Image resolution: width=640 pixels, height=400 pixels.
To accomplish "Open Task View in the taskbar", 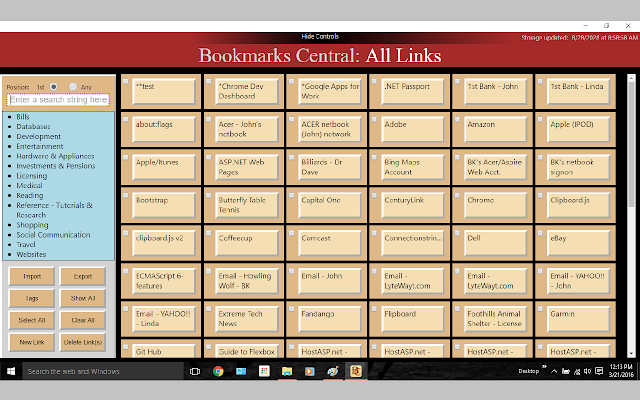I will (x=195, y=371).
